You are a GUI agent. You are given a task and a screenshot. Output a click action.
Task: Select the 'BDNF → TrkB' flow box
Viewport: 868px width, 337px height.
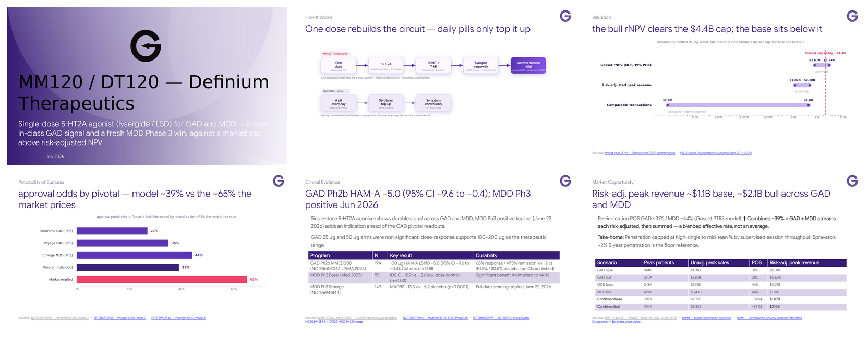coord(433,65)
